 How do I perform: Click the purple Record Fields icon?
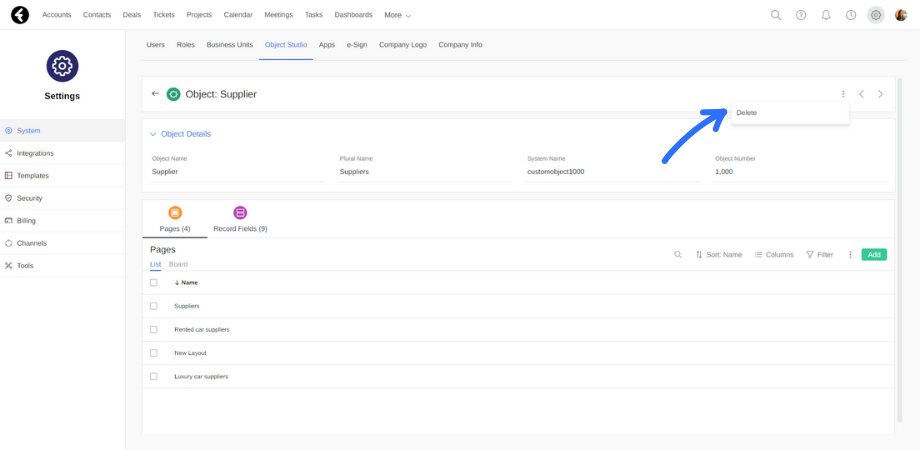pos(240,213)
